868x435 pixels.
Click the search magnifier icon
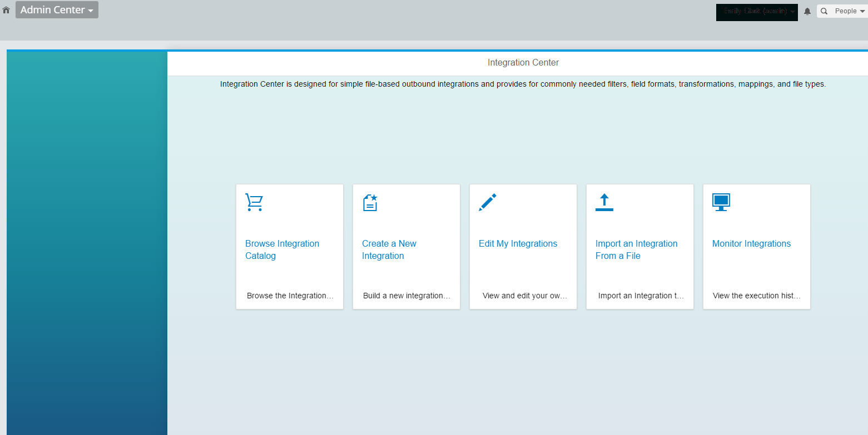point(824,11)
